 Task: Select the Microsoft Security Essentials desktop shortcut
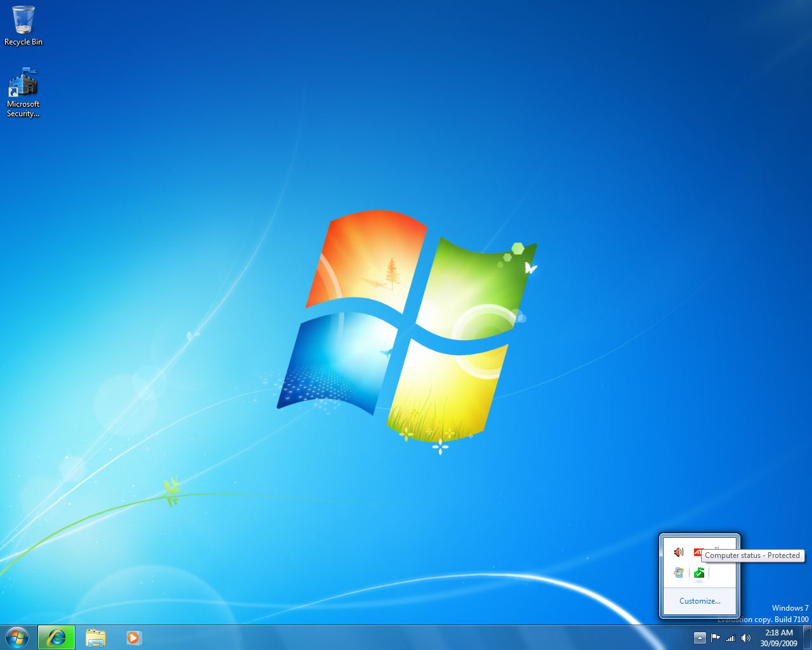point(23,93)
